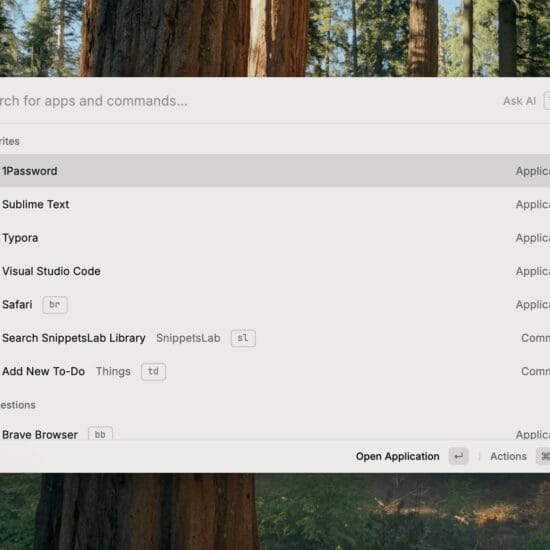This screenshot has width=550, height=550.
Task: Click the Return key icon in footer
Action: [x=458, y=456]
